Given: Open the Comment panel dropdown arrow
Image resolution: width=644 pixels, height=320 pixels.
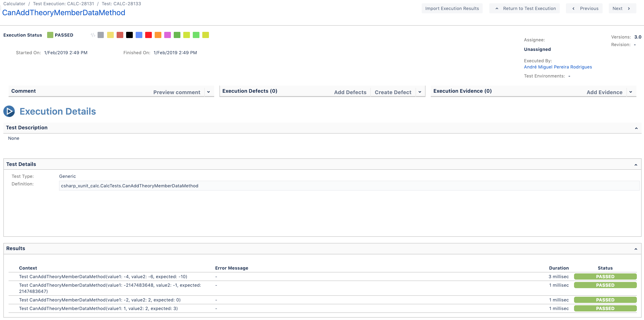Looking at the screenshot, I should pyautogui.click(x=208, y=92).
